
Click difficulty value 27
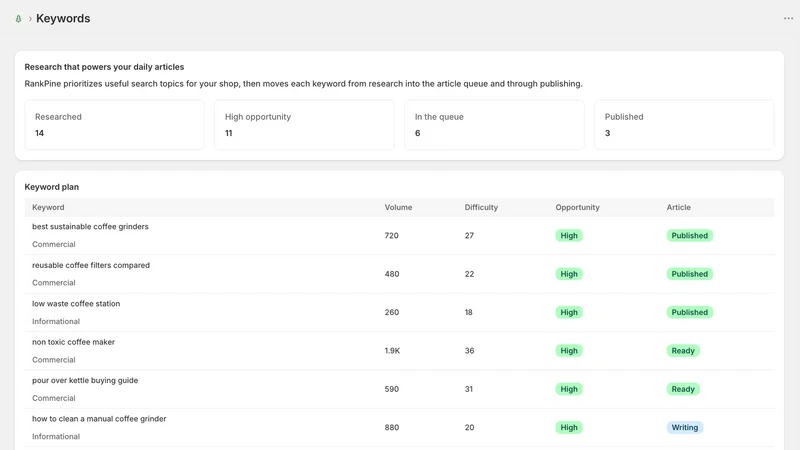click(x=469, y=236)
